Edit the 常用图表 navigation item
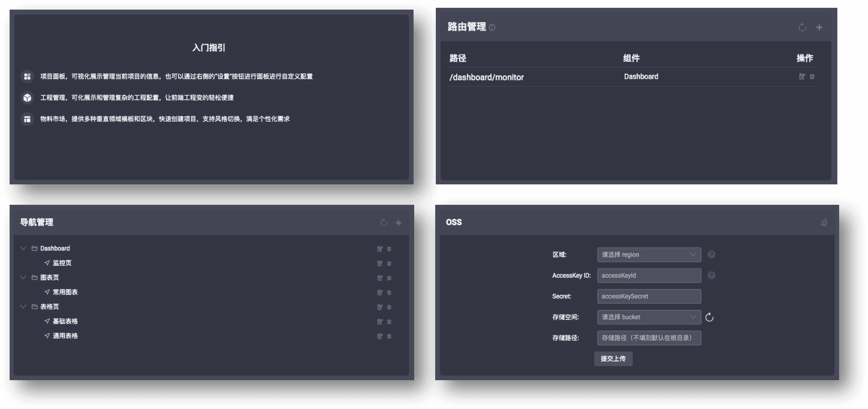This screenshot has width=868, height=409. pos(380,292)
